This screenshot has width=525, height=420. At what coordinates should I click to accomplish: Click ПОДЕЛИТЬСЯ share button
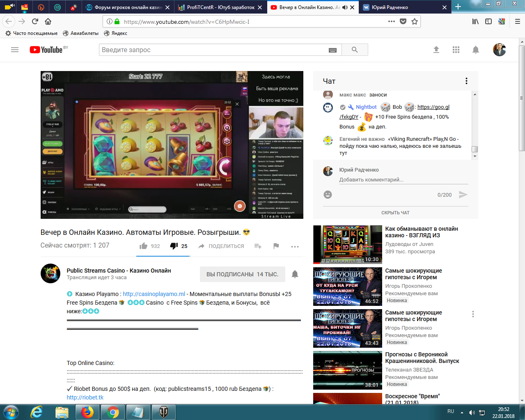coord(221,246)
